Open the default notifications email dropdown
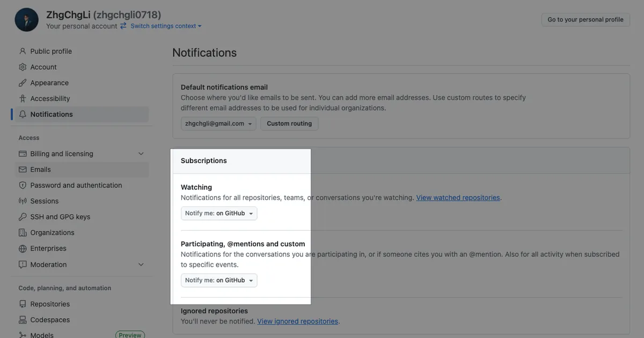Image resolution: width=644 pixels, height=338 pixels. [218, 123]
